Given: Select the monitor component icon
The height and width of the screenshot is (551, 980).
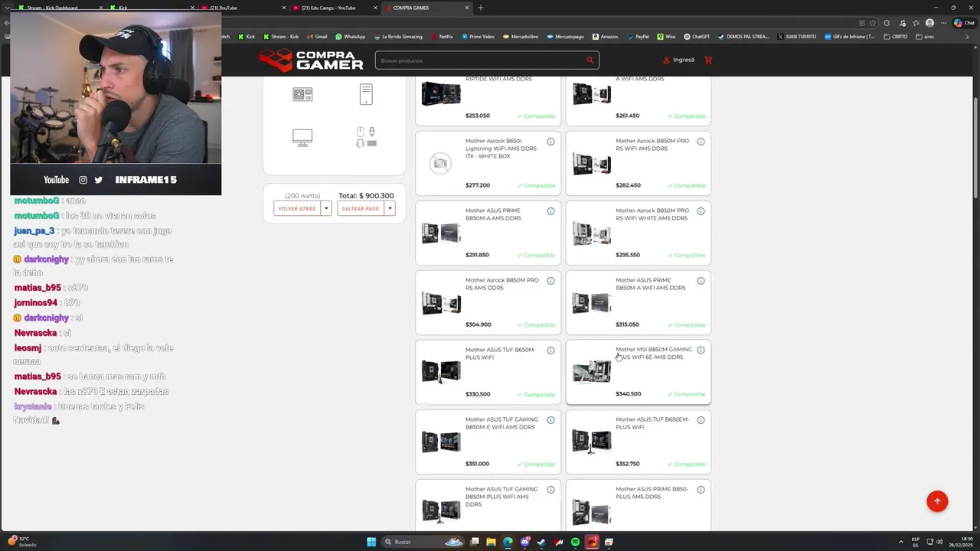Looking at the screenshot, I should click(302, 138).
